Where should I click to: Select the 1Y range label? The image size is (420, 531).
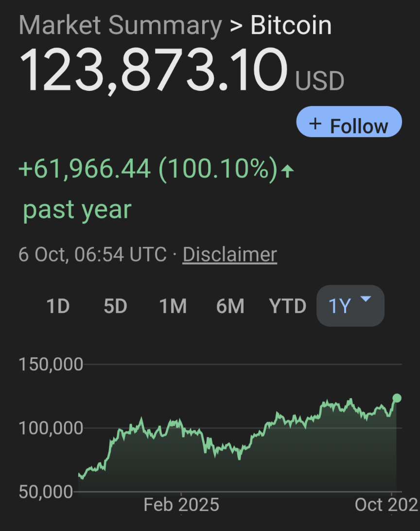(339, 306)
